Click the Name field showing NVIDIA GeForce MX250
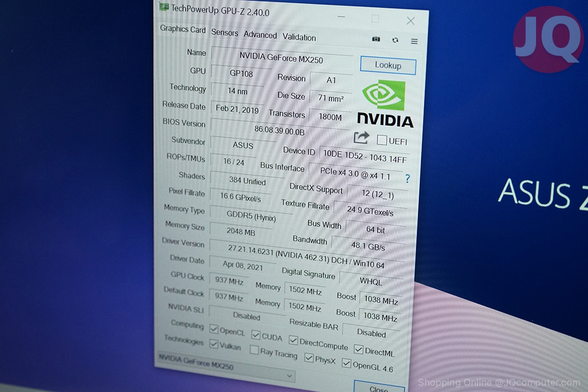The width and height of the screenshot is (588, 392). click(282, 57)
